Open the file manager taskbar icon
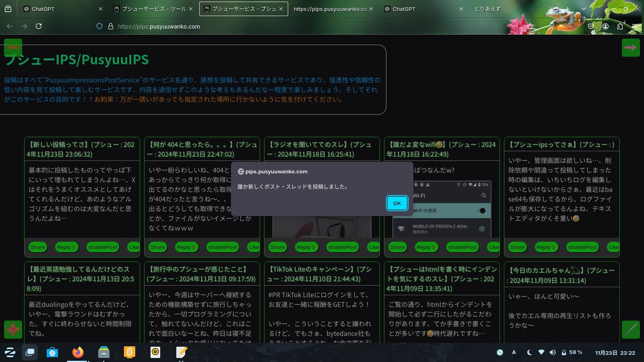 click(x=104, y=353)
